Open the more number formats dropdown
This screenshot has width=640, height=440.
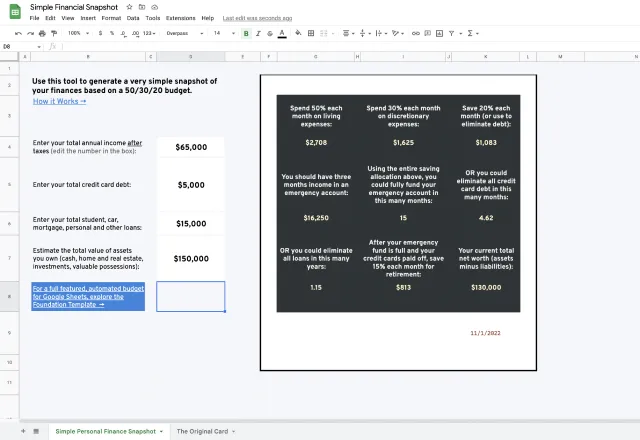149,33
